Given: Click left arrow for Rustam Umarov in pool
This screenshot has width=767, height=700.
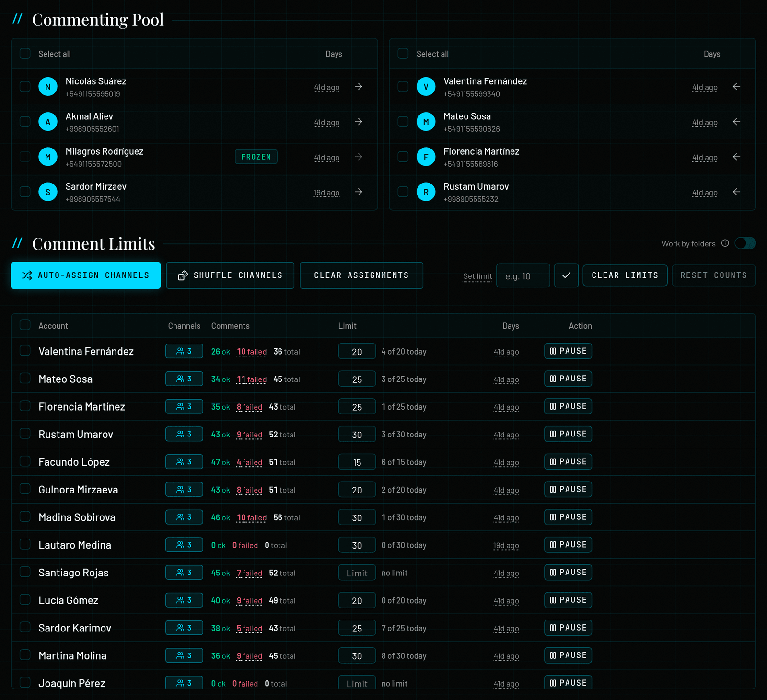Looking at the screenshot, I should pos(736,192).
